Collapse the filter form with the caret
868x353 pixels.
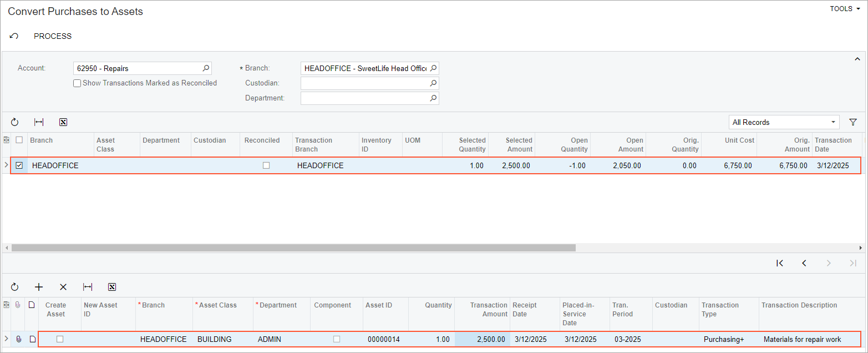[x=857, y=59]
